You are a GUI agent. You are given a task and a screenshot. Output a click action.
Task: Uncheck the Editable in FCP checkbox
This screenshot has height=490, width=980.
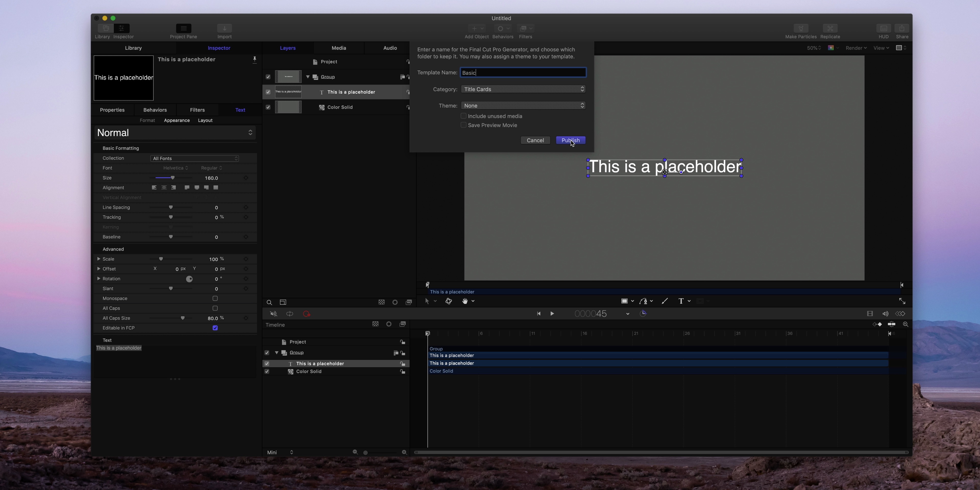pos(215,328)
